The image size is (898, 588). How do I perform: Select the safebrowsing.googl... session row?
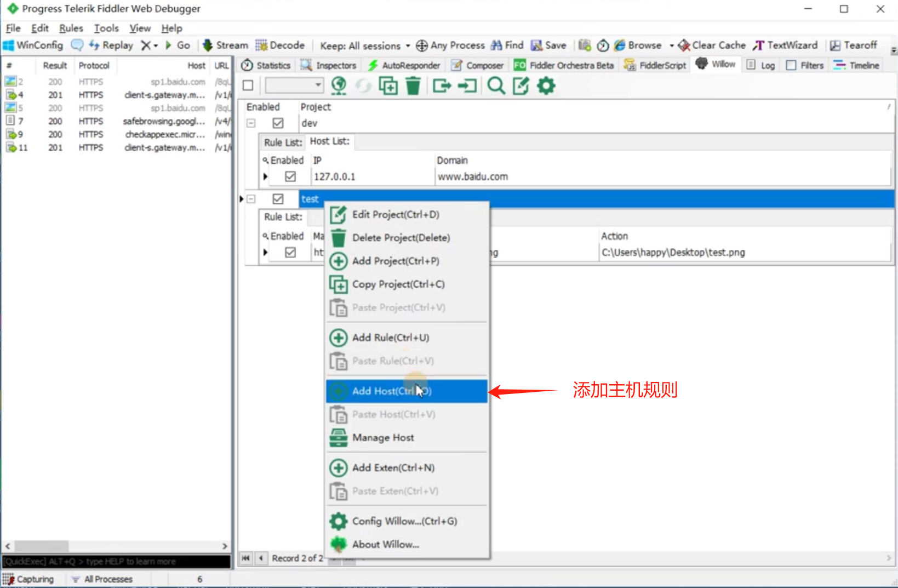point(117,121)
